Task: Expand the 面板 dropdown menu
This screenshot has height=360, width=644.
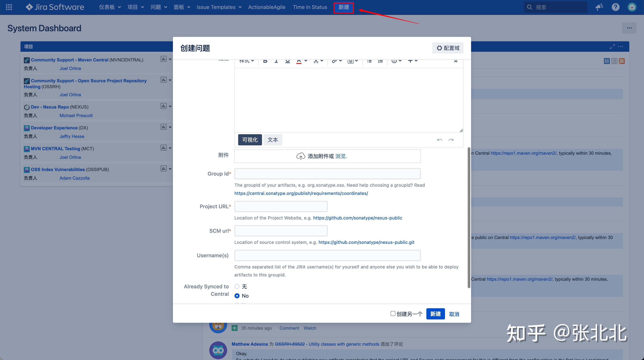Action: tap(182, 7)
